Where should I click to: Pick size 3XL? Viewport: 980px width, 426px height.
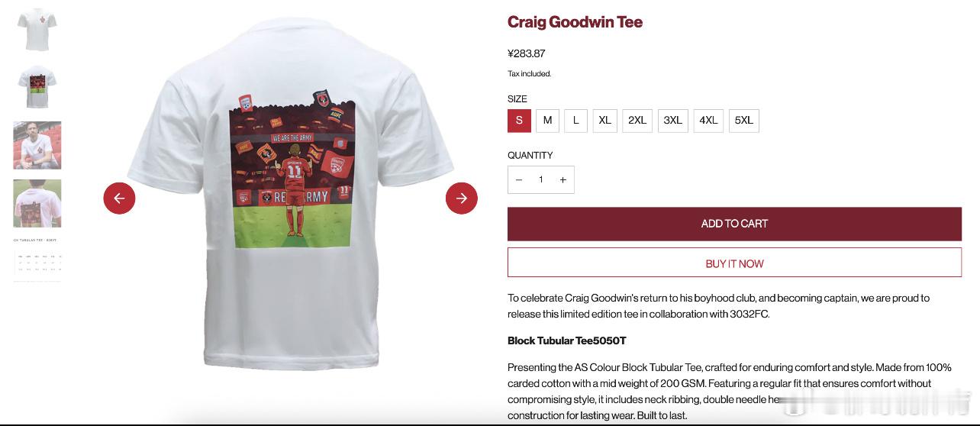point(673,121)
